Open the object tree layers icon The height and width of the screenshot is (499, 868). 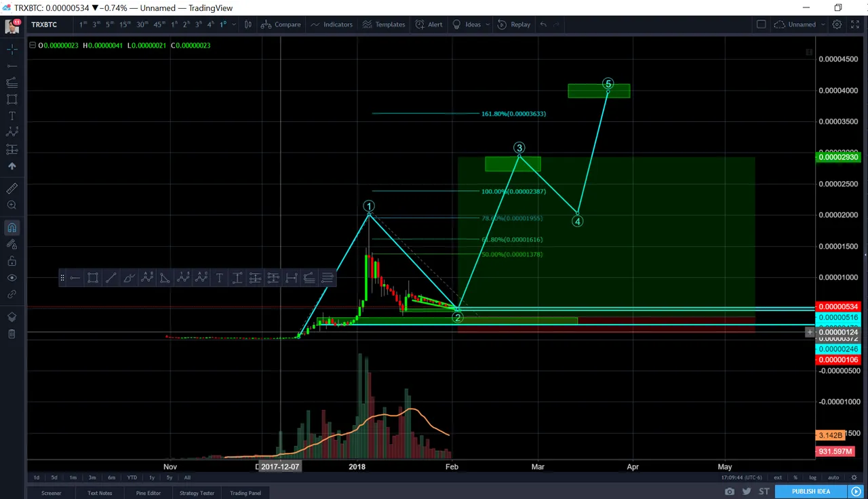point(12,317)
